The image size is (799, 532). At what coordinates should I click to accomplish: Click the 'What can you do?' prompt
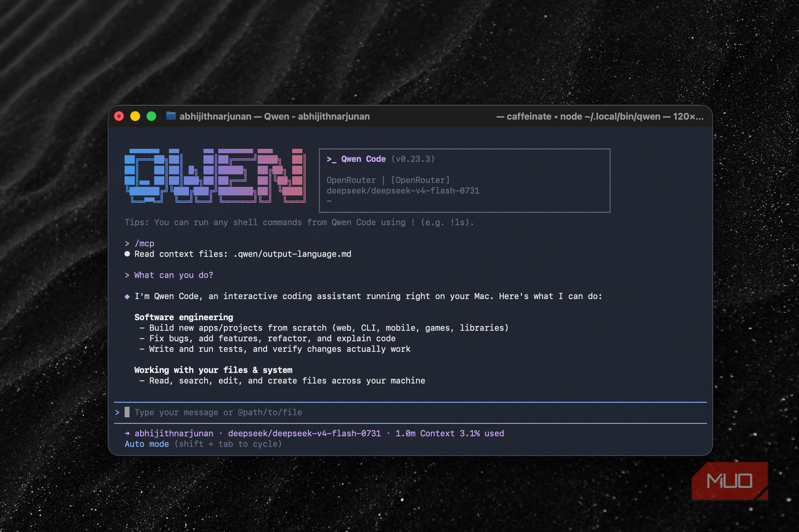[x=169, y=275]
